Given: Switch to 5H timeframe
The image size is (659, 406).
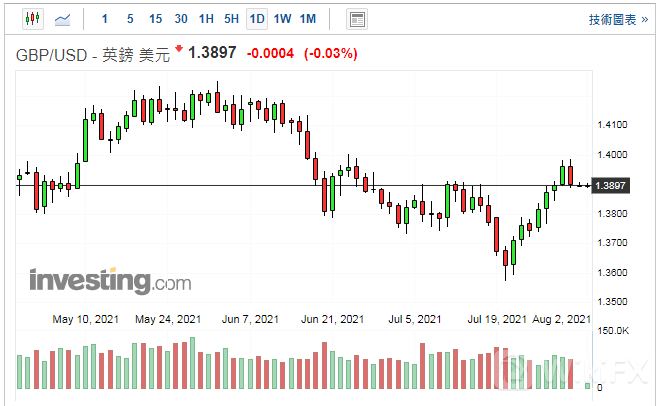Looking at the screenshot, I should tap(231, 19).
